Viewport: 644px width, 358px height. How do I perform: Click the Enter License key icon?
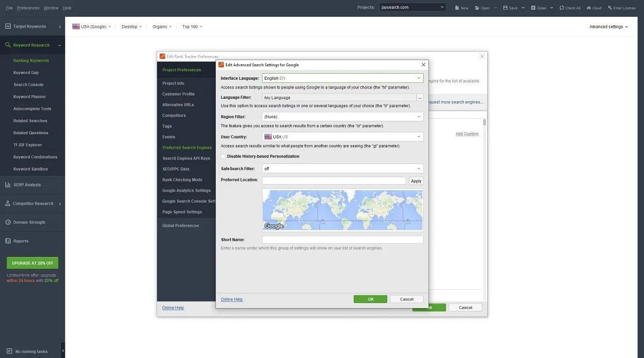(610, 8)
